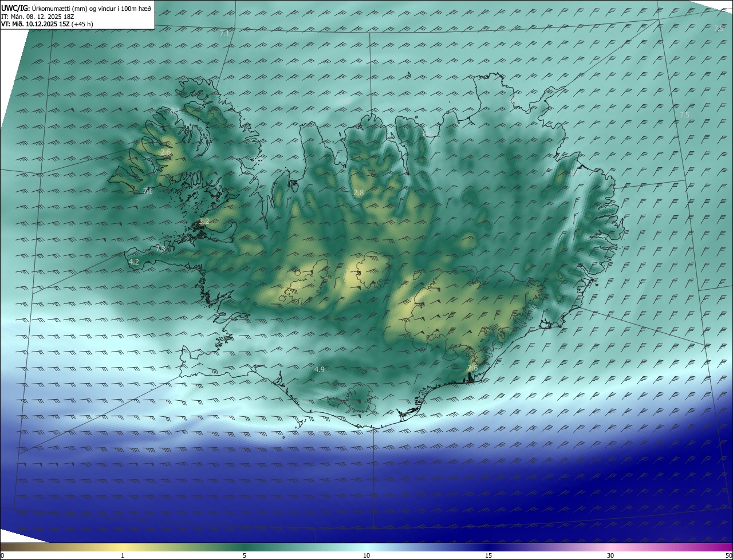
Task: Click the "VT: Mið. 10.12.2025 15Z (+45 h)" line
Action: [x=47, y=24]
